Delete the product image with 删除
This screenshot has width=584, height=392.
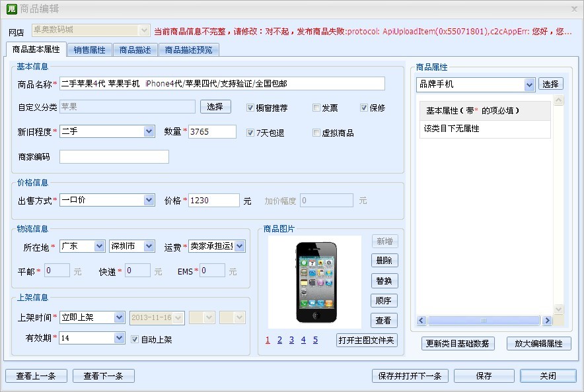click(x=384, y=260)
